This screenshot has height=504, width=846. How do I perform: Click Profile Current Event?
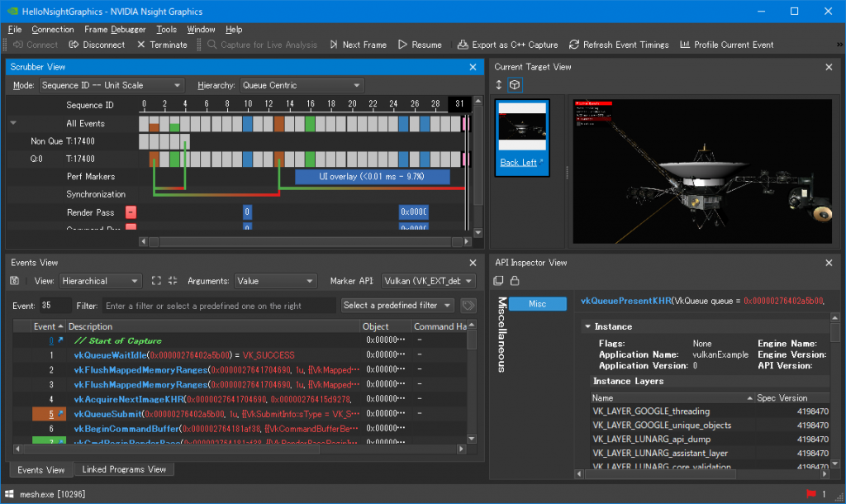[x=726, y=45]
